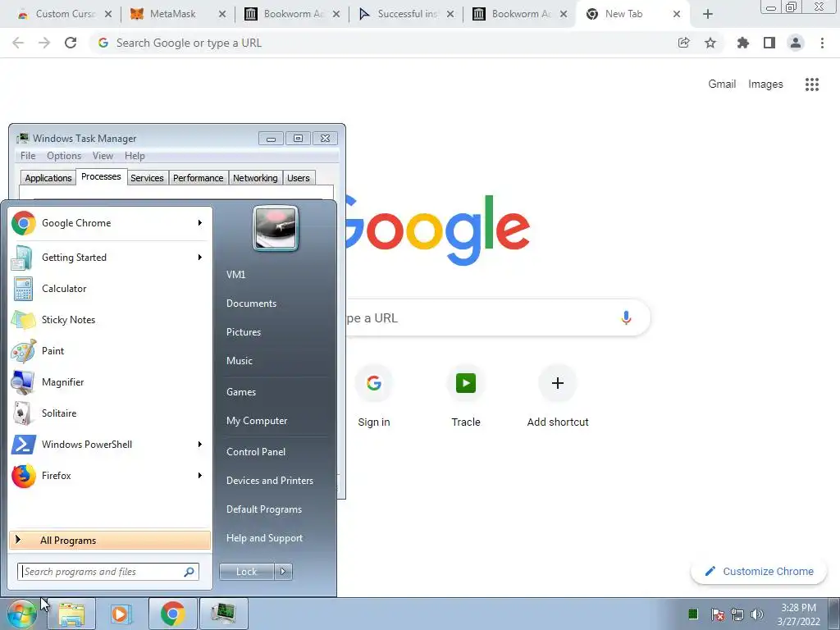The image size is (840, 630).
Task: Click the volume speaker tray icon
Action: (x=757, y=614)
